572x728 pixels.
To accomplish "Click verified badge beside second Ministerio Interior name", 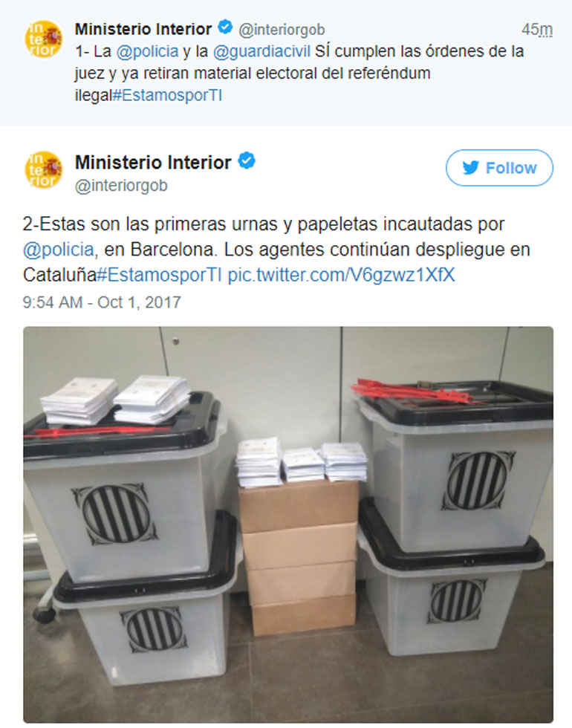I will pyautogui.click(x=247, y=160).
